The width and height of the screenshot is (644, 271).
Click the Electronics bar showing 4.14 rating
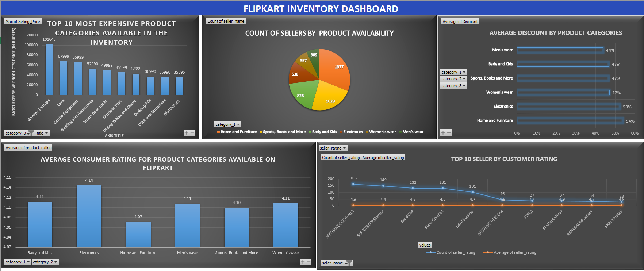89,216
